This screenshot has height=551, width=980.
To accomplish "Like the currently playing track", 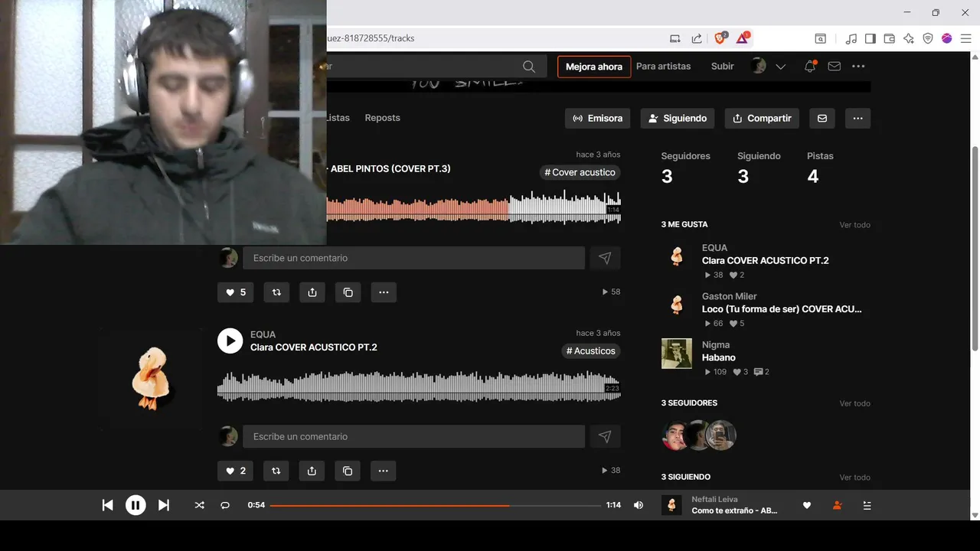I will tap(806, 505).
